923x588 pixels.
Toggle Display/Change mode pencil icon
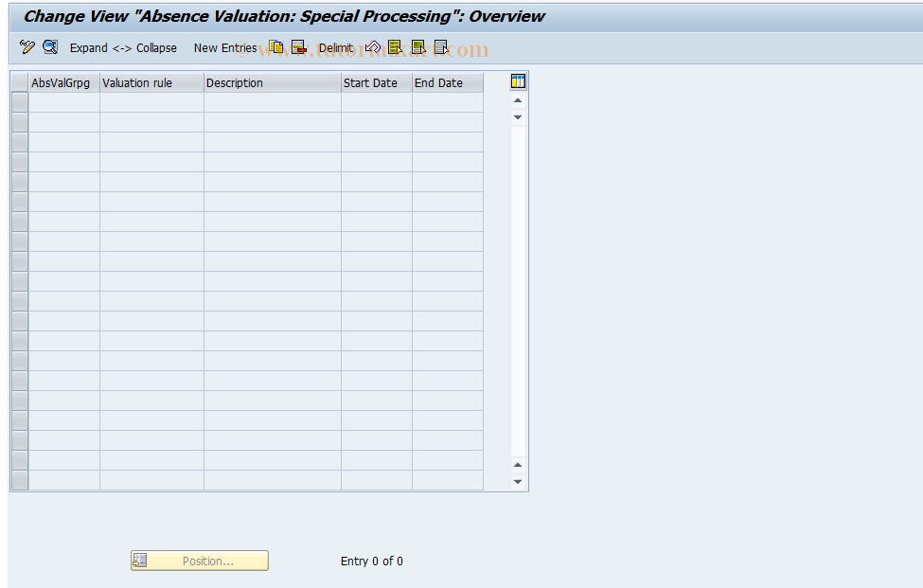(27, 47)
